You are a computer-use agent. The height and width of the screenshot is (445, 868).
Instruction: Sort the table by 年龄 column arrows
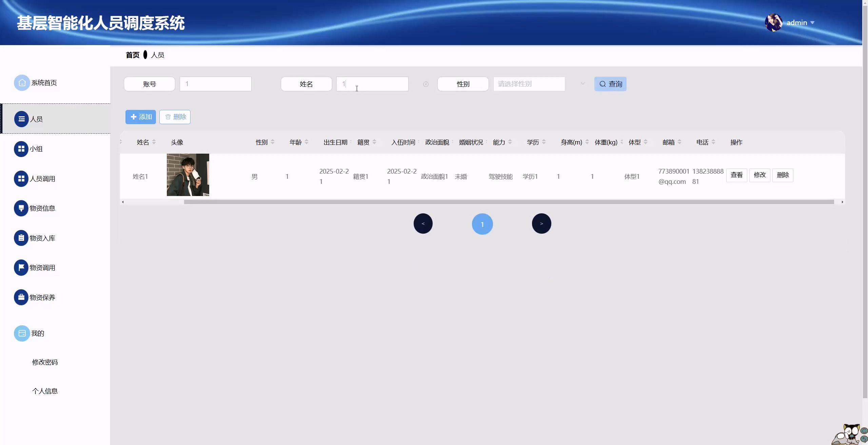(x=307, y=142)
